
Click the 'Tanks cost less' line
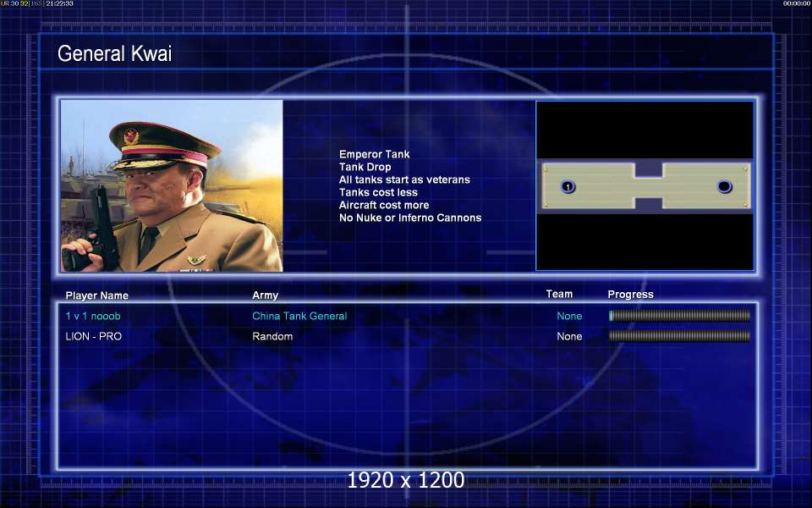(x=378, y=192)
